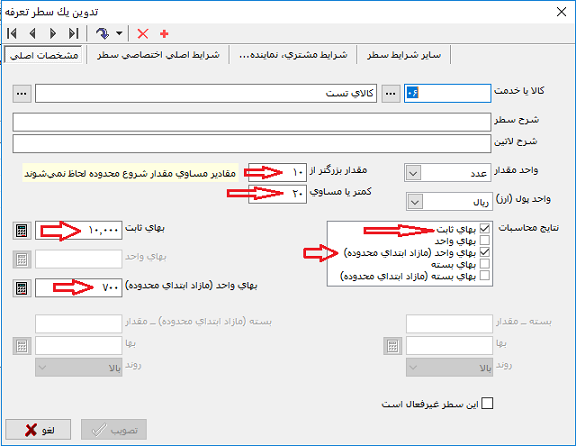Screen dimensions: 576x446
Task: Open the ساير شرايط سطر tab
Action: (x=404, y=55)
